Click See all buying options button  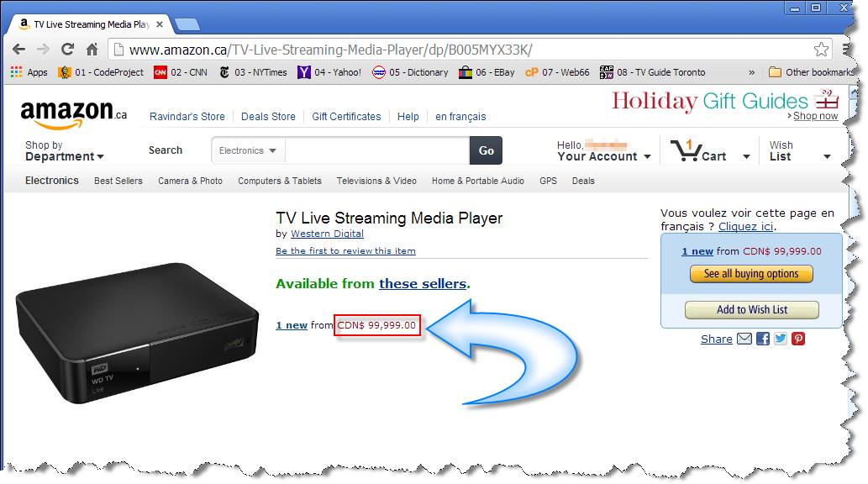[x=751, y=274]
